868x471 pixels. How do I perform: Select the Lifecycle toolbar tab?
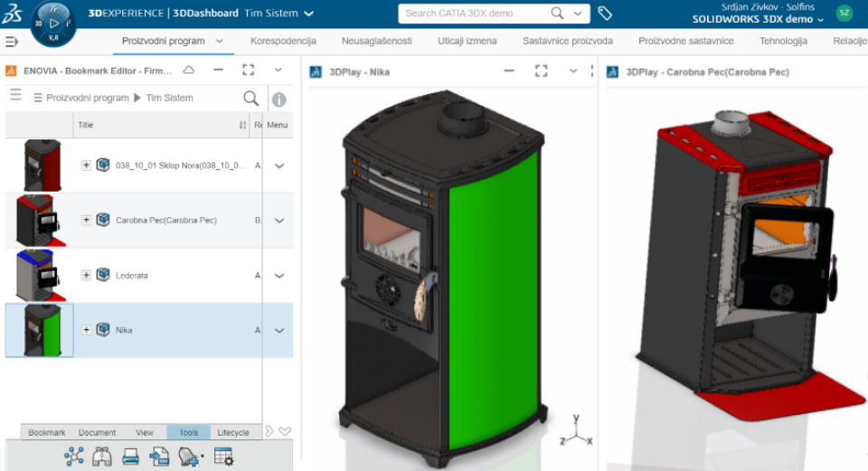(233, 432)
